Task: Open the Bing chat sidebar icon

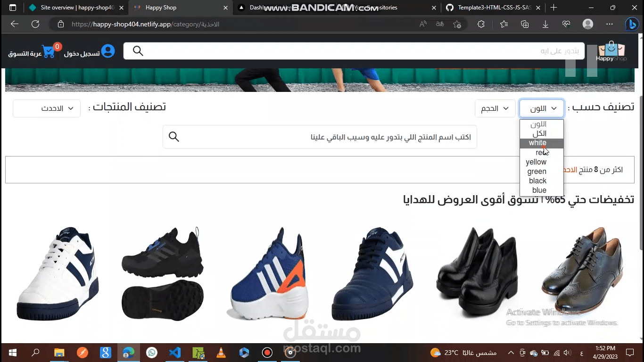Action: click(632, 24)
